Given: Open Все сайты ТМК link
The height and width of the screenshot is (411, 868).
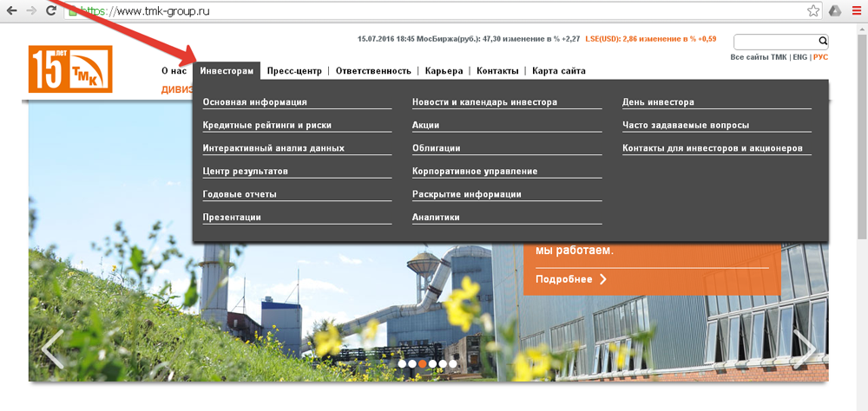Looking at the screenshot, I should point(758,56).
